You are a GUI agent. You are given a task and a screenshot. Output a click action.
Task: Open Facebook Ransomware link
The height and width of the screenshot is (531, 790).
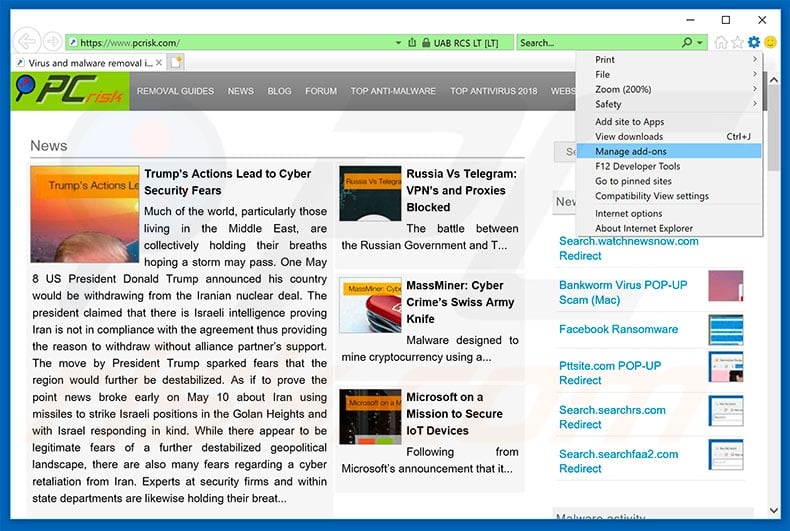click(x=618, y=329)
